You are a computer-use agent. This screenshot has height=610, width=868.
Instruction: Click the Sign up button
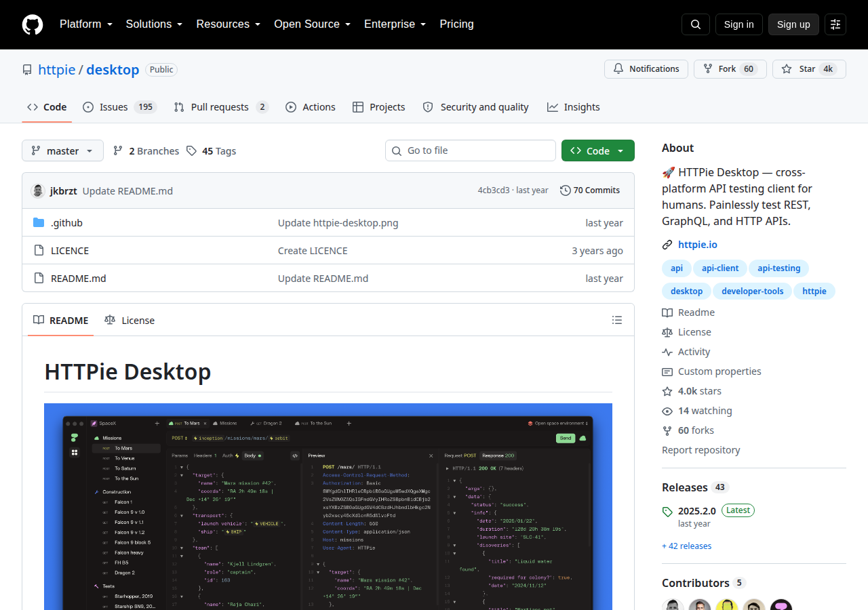click(793, 24)
